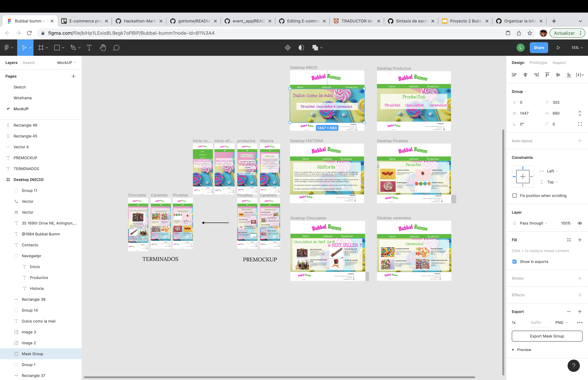Click the align top icon
This screenshot has width=588, height=380.
click(547, 75)
